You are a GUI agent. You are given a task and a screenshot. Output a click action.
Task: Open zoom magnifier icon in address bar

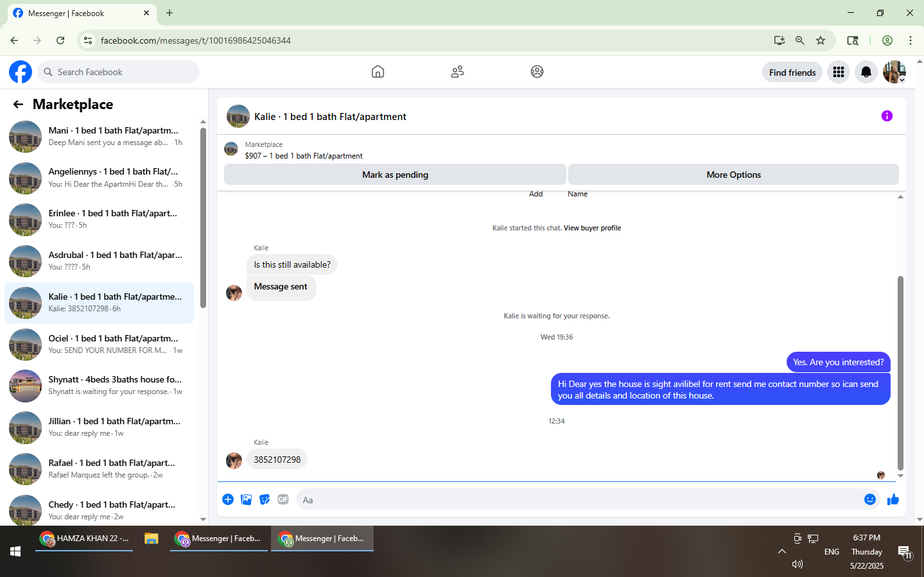(x=800, y=40)
